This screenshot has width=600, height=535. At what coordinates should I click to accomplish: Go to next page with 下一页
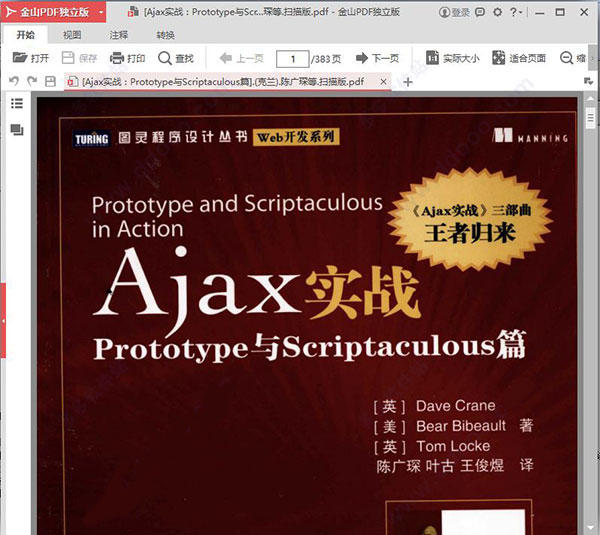tap(377, 58)
